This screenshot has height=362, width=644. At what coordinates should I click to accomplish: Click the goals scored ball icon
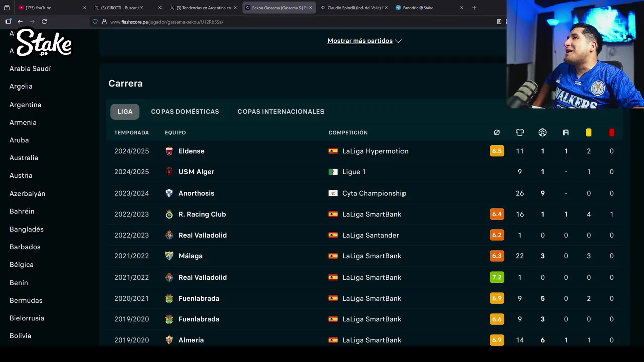542,133
